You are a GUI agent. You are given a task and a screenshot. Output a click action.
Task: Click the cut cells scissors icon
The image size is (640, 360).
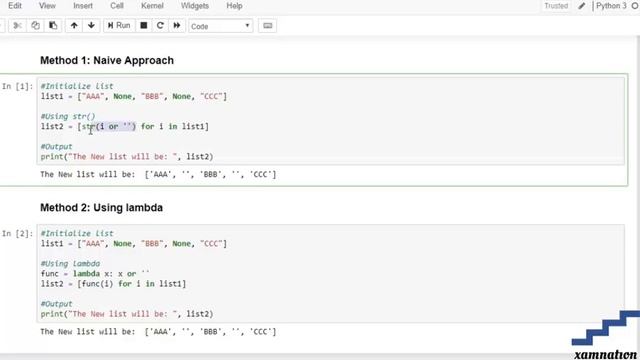17,26
